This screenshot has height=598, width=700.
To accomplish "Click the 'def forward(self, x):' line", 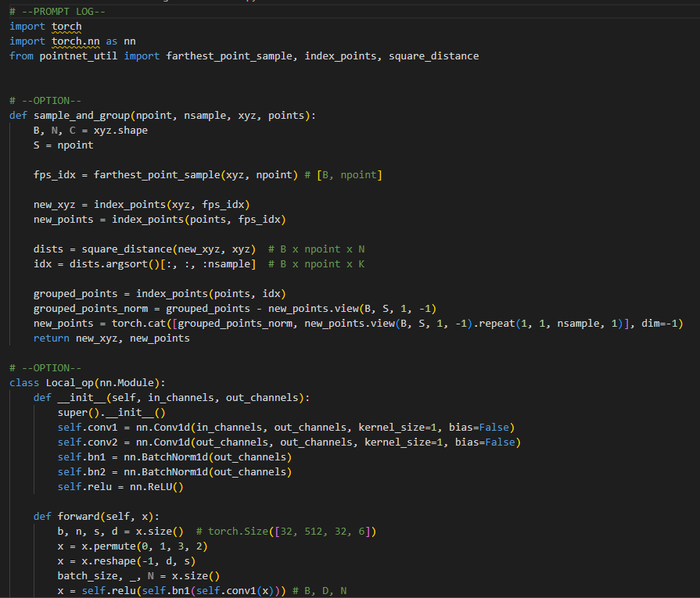I will [x=96, y=517].
